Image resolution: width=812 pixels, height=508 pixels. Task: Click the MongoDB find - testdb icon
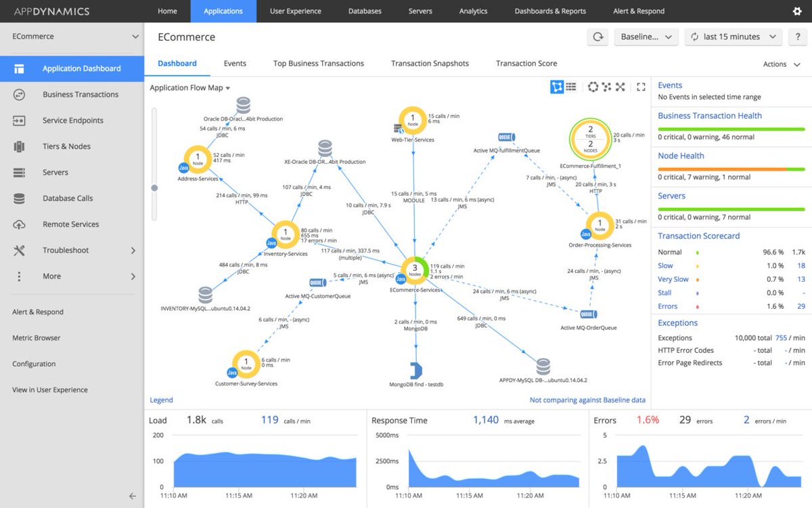click(x=416, y=370)
